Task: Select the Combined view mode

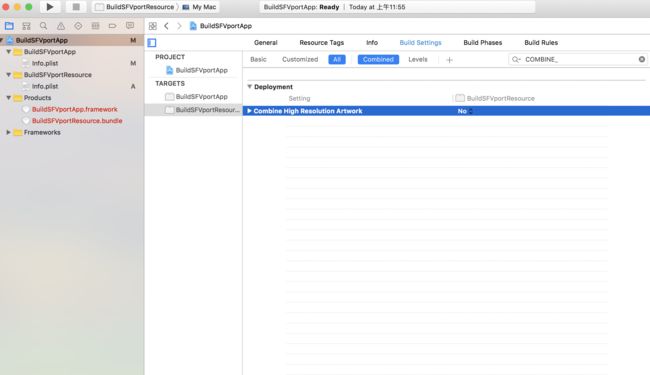Action: (x=378, y=60)
